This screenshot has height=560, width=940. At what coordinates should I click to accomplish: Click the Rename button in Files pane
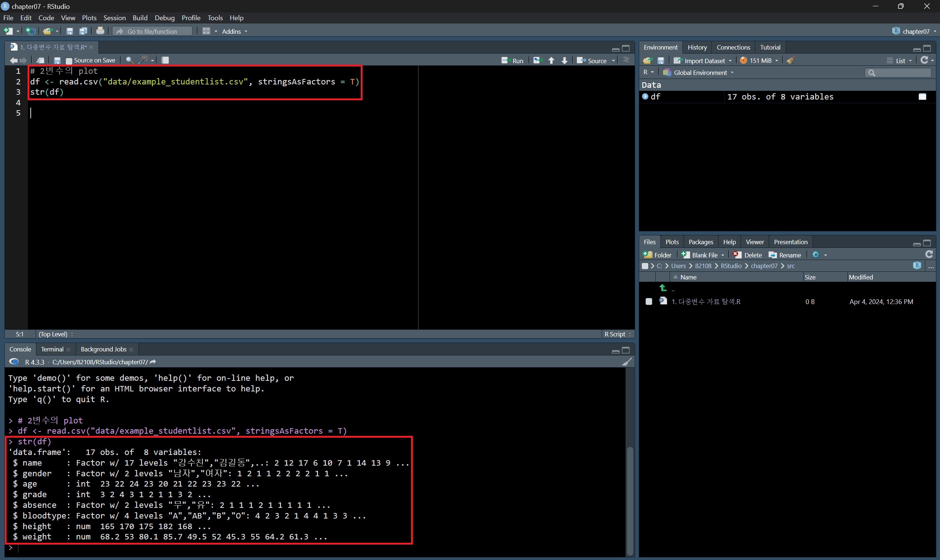785,255
